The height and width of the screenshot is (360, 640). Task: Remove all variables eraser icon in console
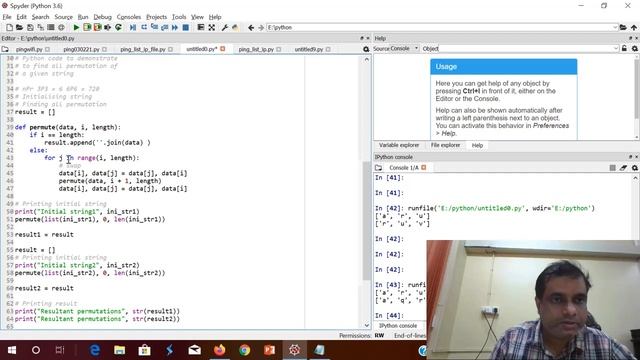pyautogui.click(x=623, y=168)
